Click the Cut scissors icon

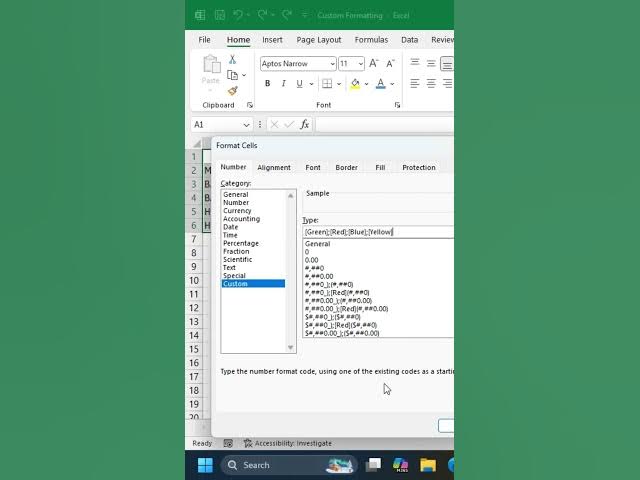[x=232, y=60]
